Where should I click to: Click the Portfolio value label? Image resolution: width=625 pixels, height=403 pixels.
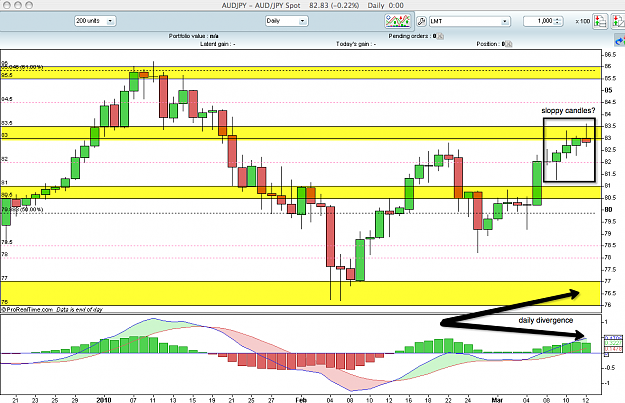click(x=193, y=36)
